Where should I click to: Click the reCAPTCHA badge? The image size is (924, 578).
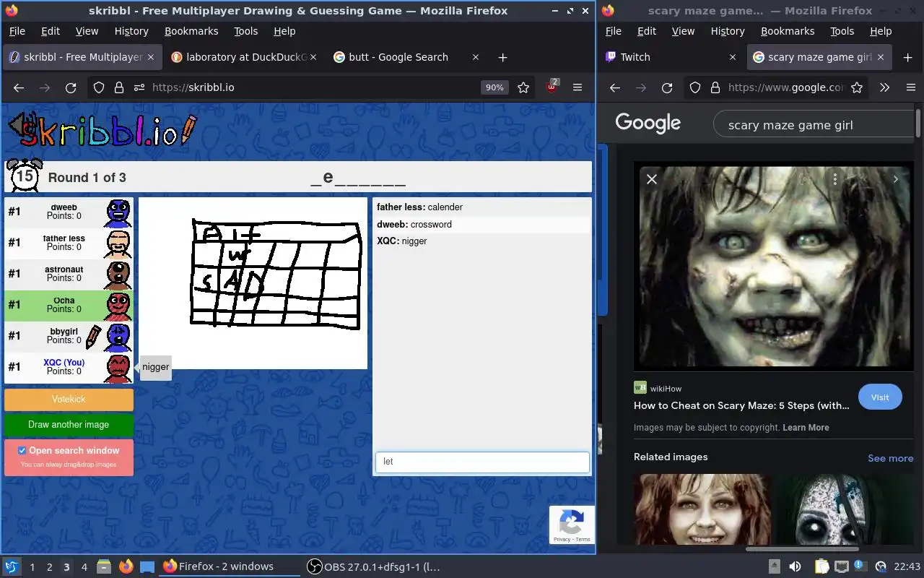point(572,525)
